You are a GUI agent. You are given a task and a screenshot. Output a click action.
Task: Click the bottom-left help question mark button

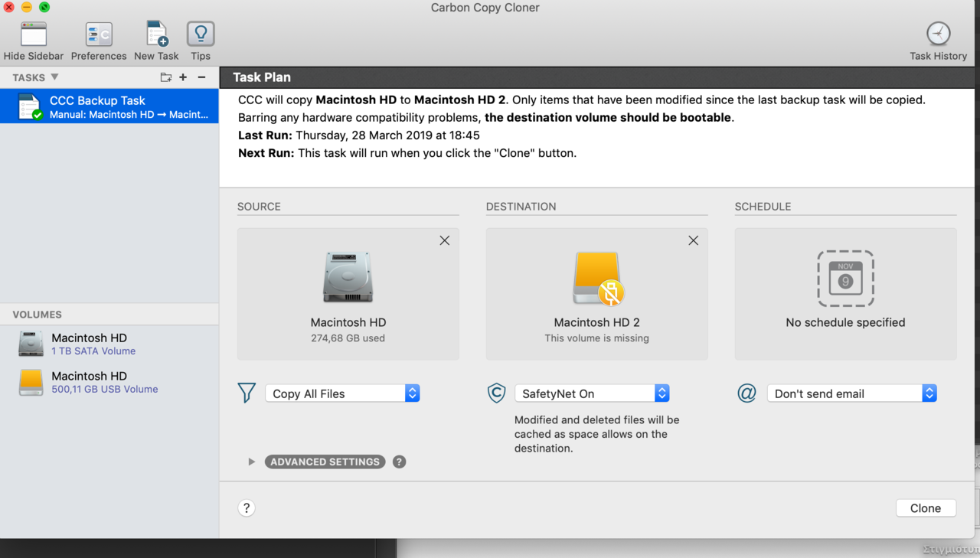(x=247, y=508)
